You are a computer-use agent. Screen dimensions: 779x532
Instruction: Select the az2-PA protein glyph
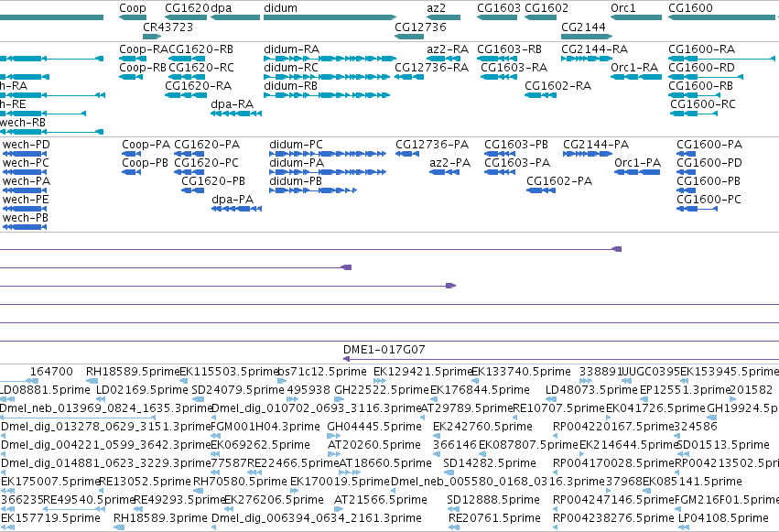pos(444,172)
